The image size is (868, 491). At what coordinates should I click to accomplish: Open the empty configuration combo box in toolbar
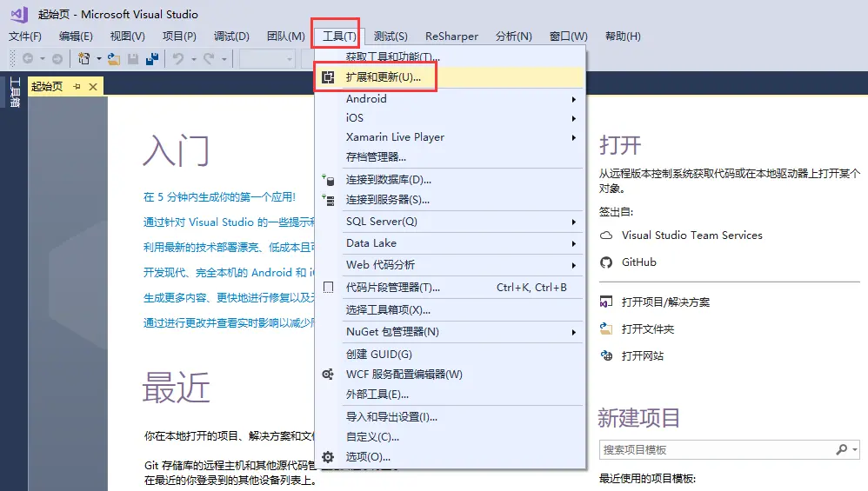click(x=267, y=58)
